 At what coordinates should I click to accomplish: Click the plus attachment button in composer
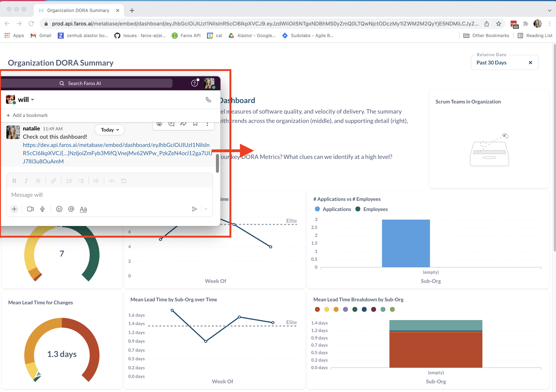coord(14,209)
